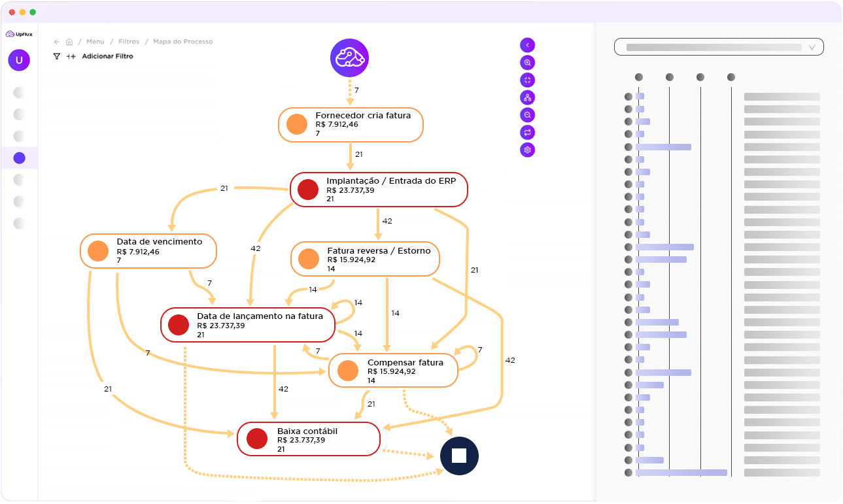Image resolution: width=843 pixels, height=504 pixels.
Task: Select the zoom out tool
Action: [x=527, y=114]
